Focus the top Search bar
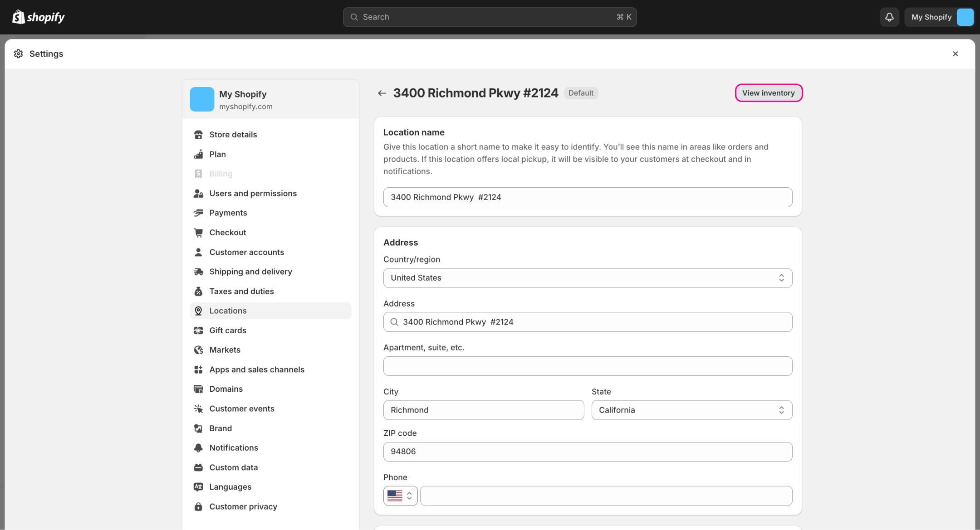This screenshot has width=980, height=530. point(490,17)
